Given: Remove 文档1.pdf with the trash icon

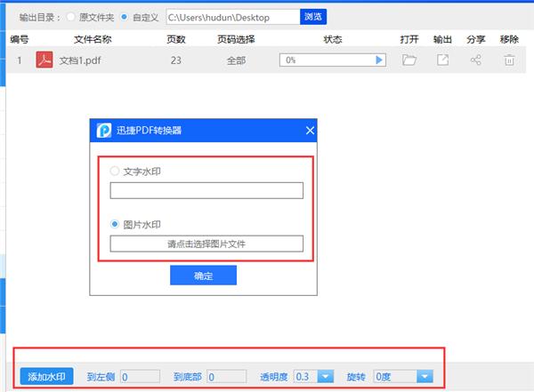Looking at the screenshot, I should [509, 60].
